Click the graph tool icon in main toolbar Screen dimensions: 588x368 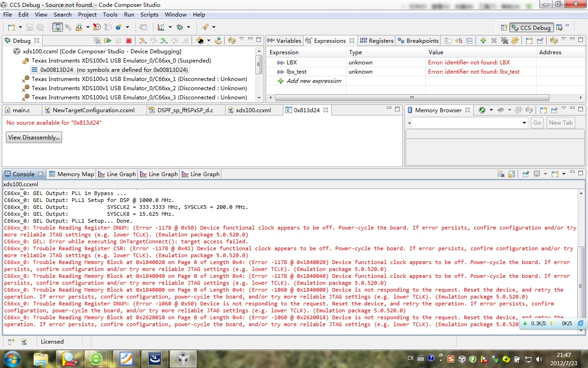tap(161, 27)
